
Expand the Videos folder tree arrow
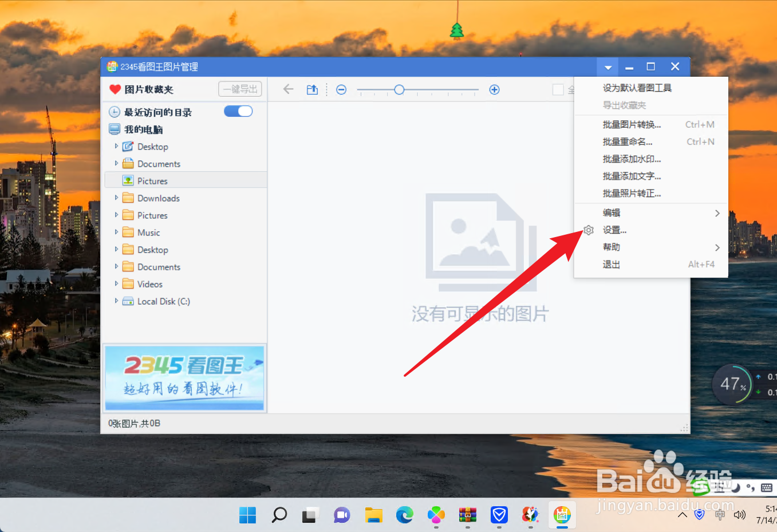pyautogui.click(x=116, y=283)
